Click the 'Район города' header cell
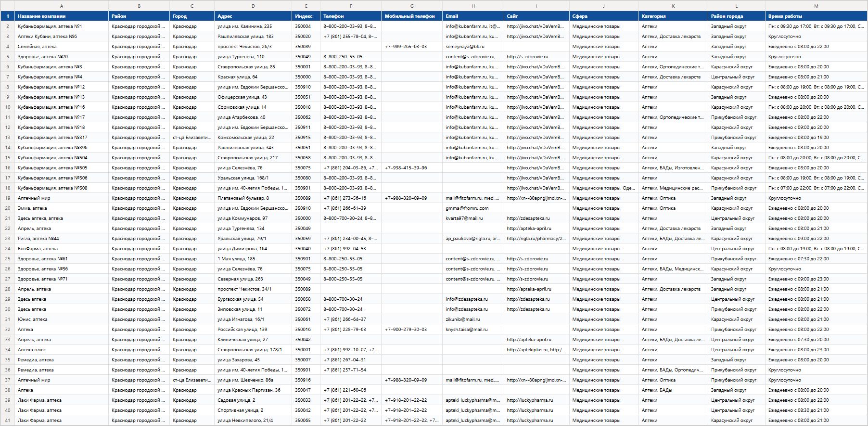 point(737,16)
